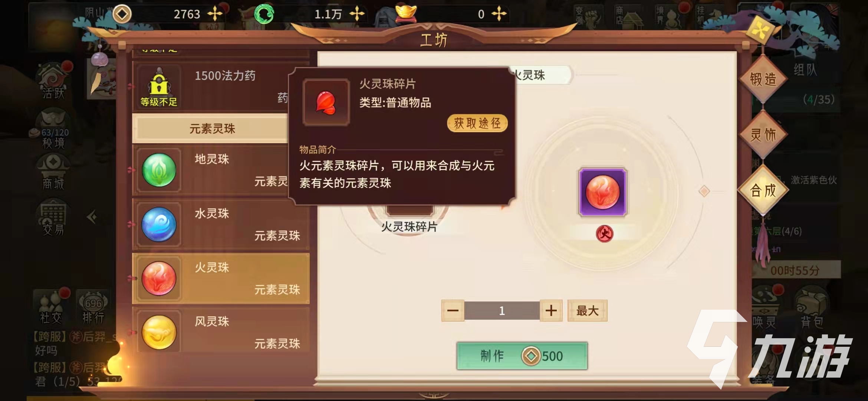Increase craft quantity with plus stepper
This screenshot has width=868, height=401.
551,310
